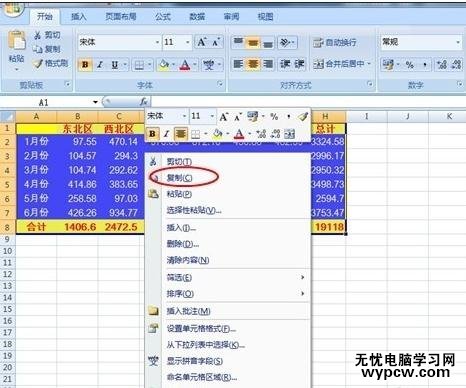Click 自动换行 wrap text button
The image size is (466, 388).
[x=335, y=42]
